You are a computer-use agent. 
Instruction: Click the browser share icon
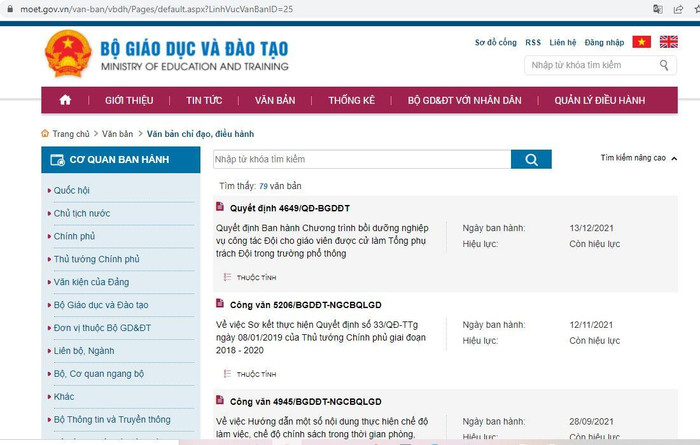point(678,9)
